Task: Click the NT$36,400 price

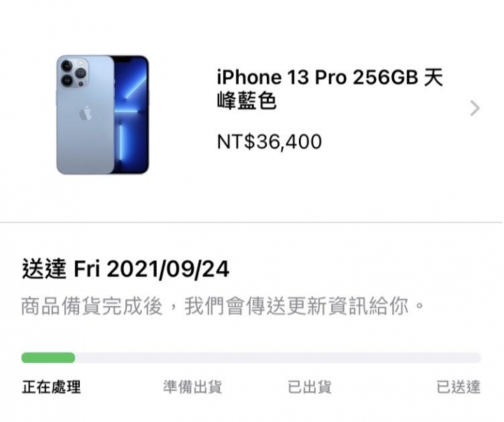Action: (269, 142)
